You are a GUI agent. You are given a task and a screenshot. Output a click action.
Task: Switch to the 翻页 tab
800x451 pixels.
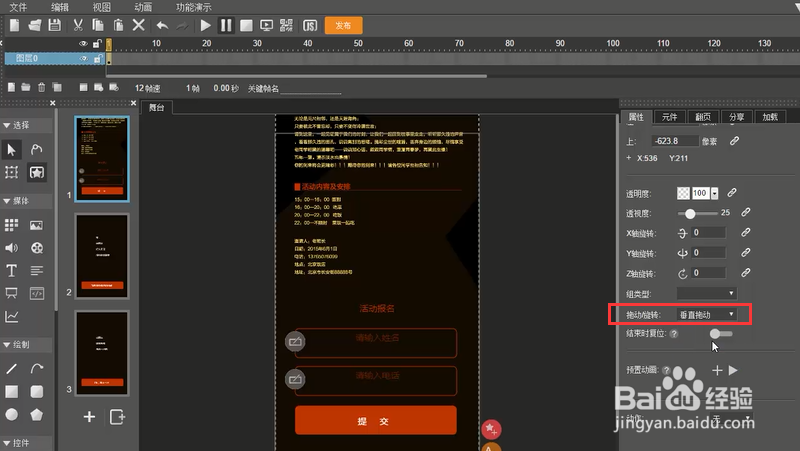tap(703, 117)
